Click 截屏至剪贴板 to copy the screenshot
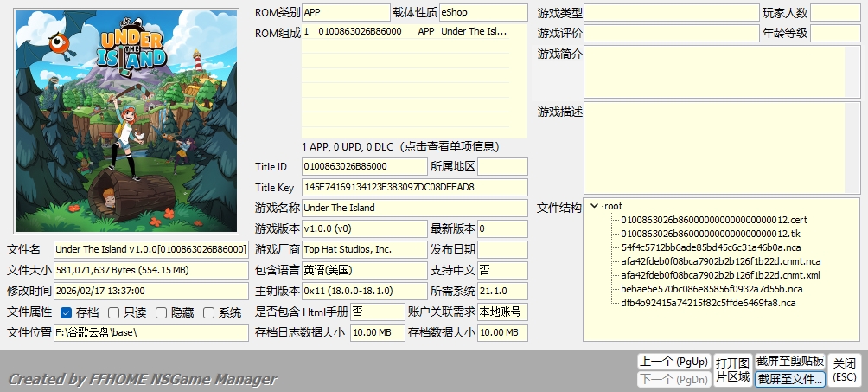The height and width of the screenshot is (392, 868). tap(789, 361)
